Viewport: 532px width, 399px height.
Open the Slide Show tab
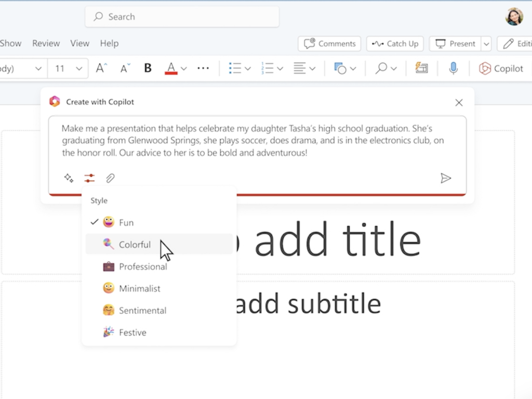(x=10, y=44)
